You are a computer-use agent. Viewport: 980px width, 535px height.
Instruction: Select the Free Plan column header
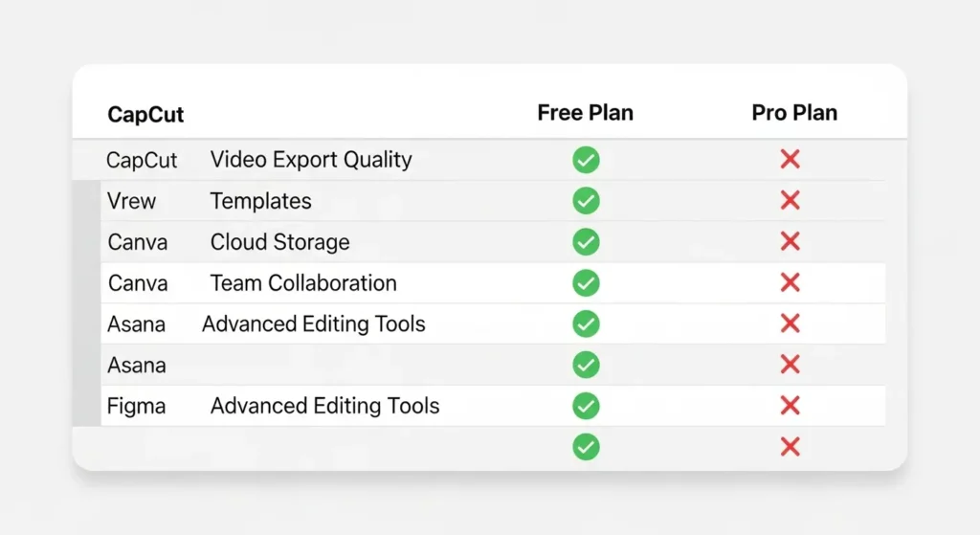click(x=585, y=113)
